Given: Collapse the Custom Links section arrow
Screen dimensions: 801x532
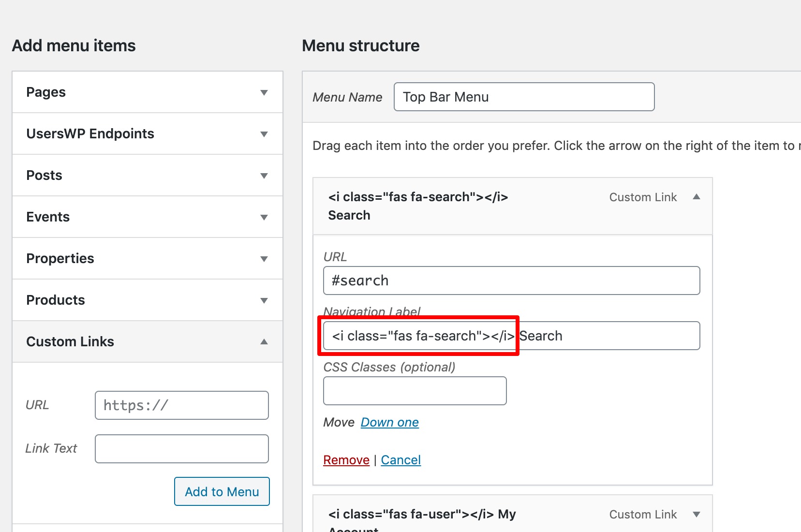Looking at the screenshot, I should pyautogui.click(x=264, y=341).
